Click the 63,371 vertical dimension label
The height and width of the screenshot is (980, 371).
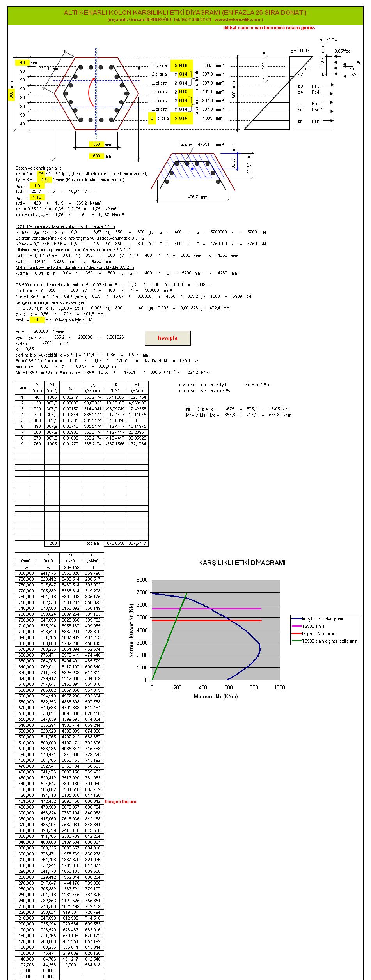click(x=233, y=162)
